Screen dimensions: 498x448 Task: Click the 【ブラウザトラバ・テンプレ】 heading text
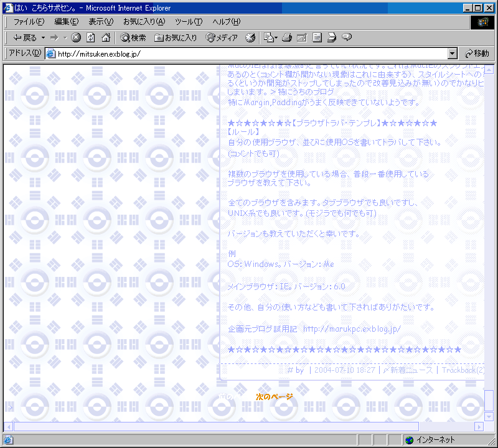336,123
